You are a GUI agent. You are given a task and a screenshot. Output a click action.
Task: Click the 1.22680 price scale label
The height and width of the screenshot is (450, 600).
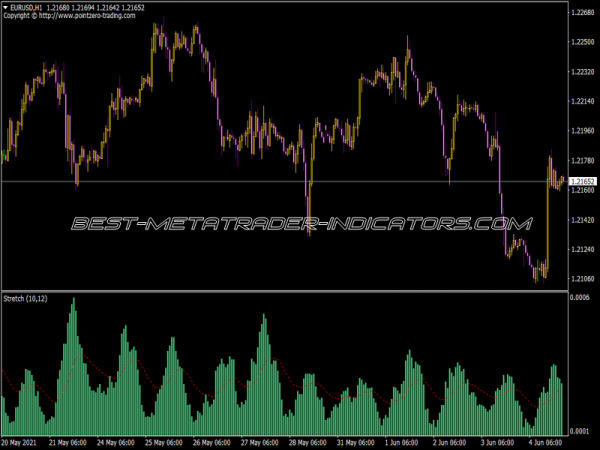tap(582, 13)
